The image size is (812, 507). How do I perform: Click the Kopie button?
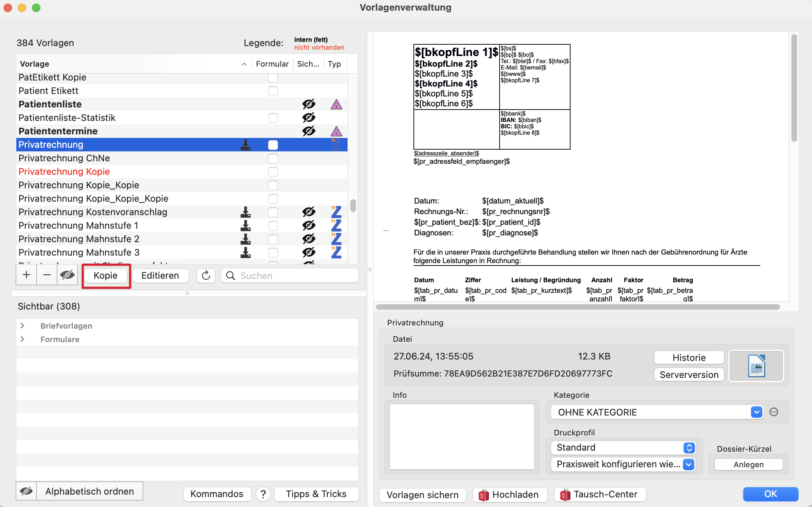(105, 275)
